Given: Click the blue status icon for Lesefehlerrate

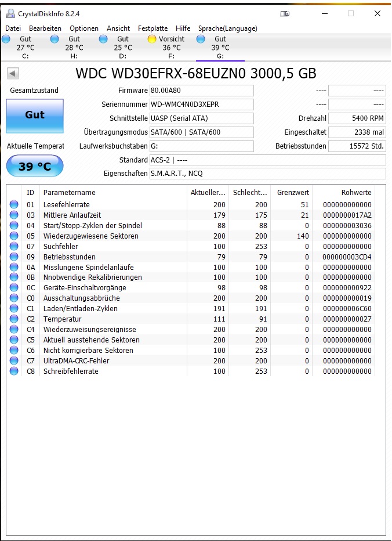Looking at the screenshot, I should coord(14,204).
